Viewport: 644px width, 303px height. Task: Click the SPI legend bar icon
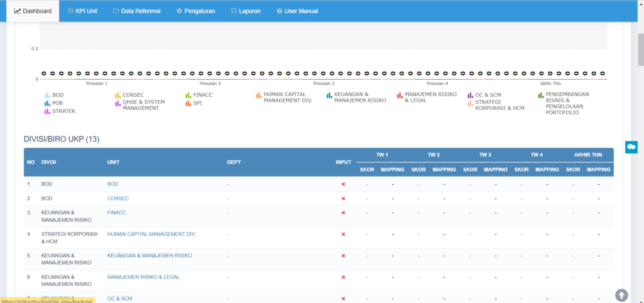188,103
